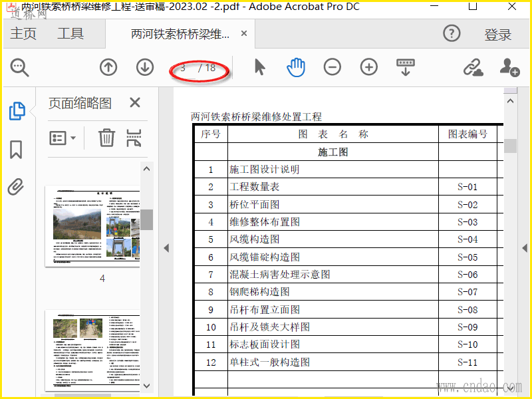The width and height of the screenshot is (532, 399).
Task: Select the 两河铁索桥桥梁维 document tab
Action: pos(180,34)
